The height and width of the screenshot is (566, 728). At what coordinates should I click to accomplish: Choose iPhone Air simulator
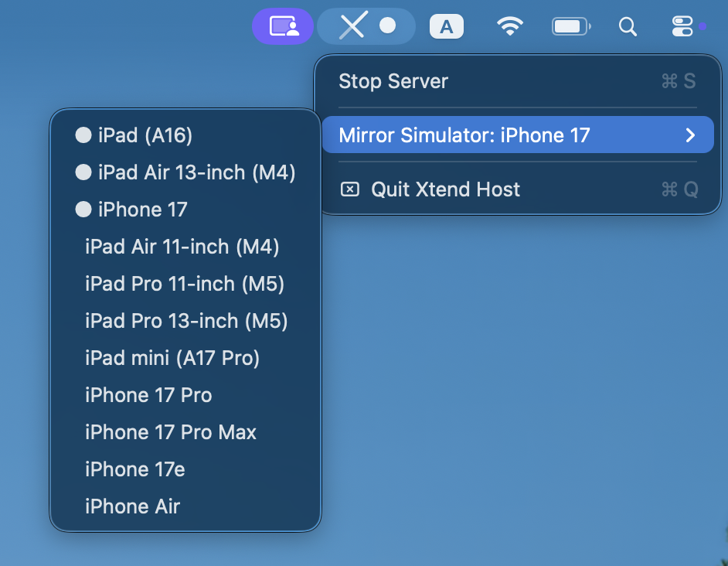[x=185, y=507]
